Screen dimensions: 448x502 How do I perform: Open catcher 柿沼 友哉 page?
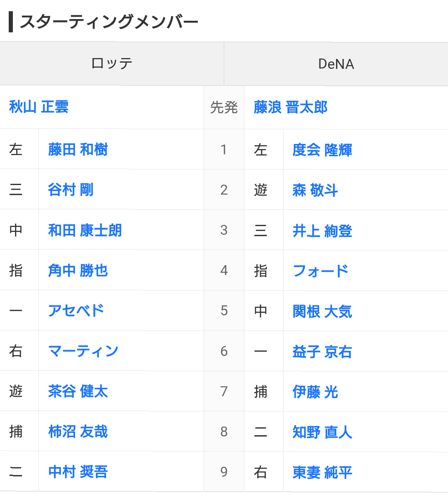[78, 431]
